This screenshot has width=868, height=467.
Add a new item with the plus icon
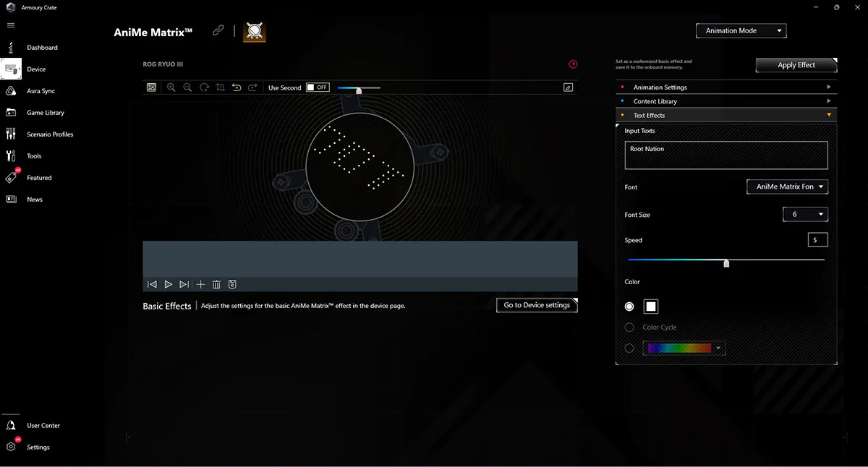click(x=201, y=285)
